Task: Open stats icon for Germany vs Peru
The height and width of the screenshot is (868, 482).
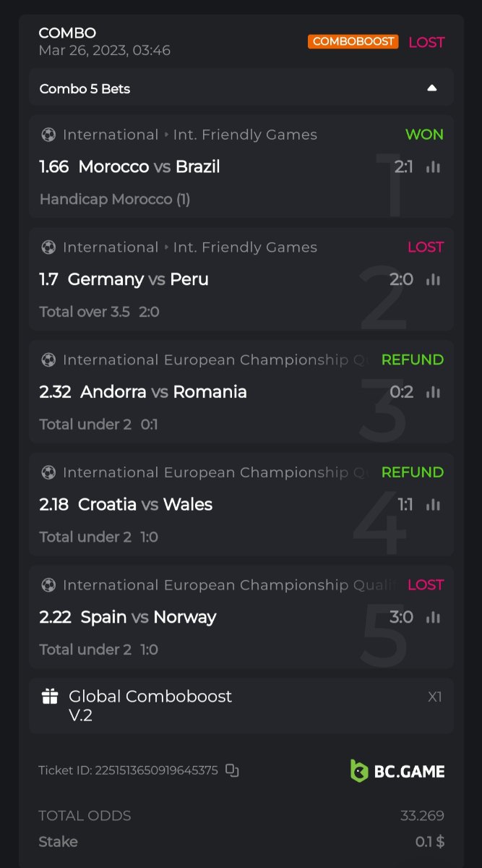Action: pos(433,280)
